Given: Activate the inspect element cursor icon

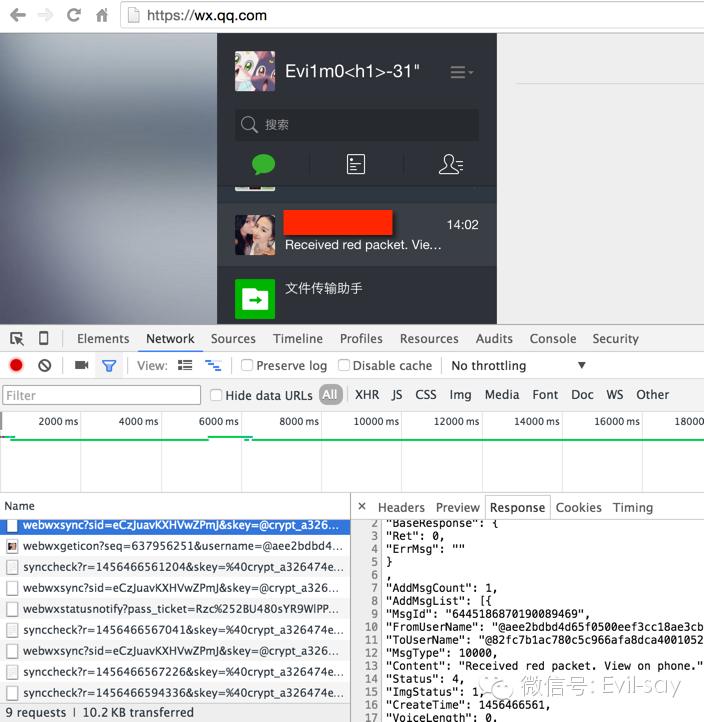Looking at the screenshot, I should (x=17, y=339).
